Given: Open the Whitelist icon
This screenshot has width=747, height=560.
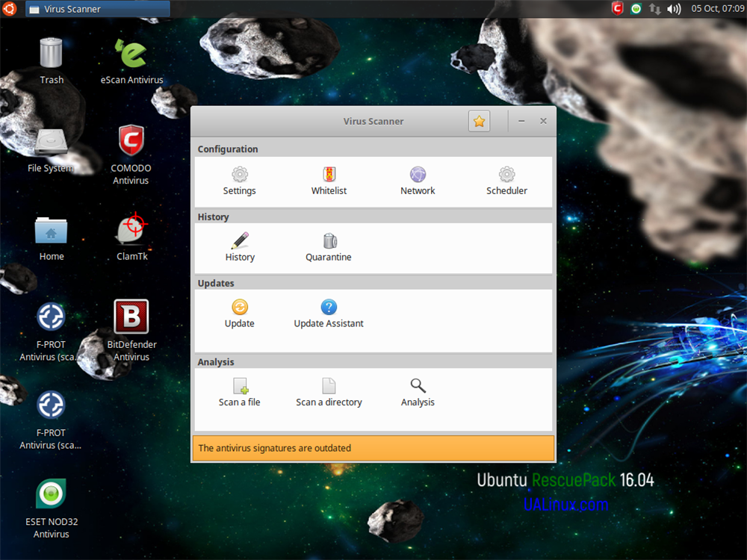Looking at the screenshot, I should point(329,175).
